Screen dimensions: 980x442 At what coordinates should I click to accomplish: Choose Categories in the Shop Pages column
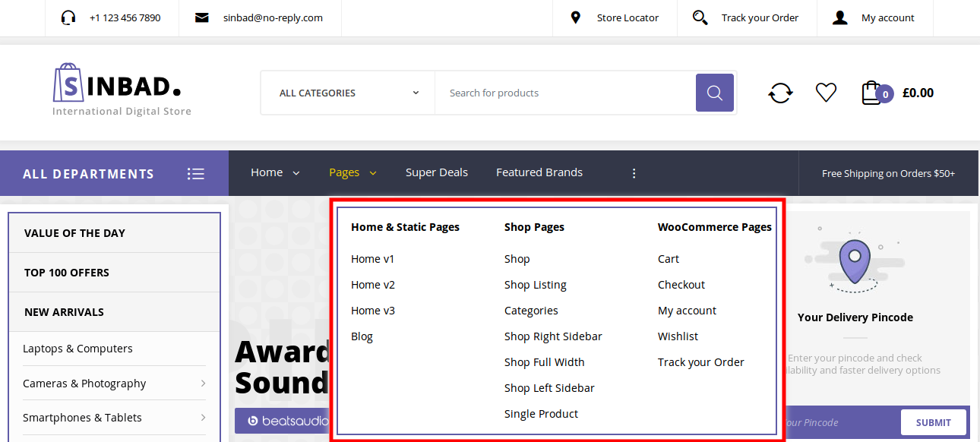click(x=531, y=311)
